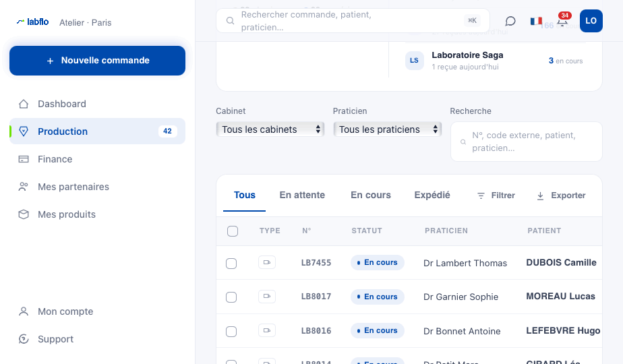Open Mes produits in the sidebar
The image size is (623, 364).
click(97, 214)
